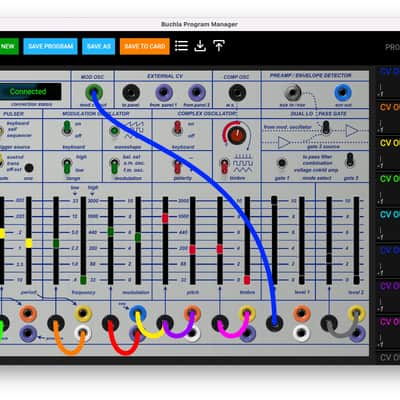Click the blue envelope detector output jack
The height and width of the screenshot is (400, 400).
(x=343, y=92)
